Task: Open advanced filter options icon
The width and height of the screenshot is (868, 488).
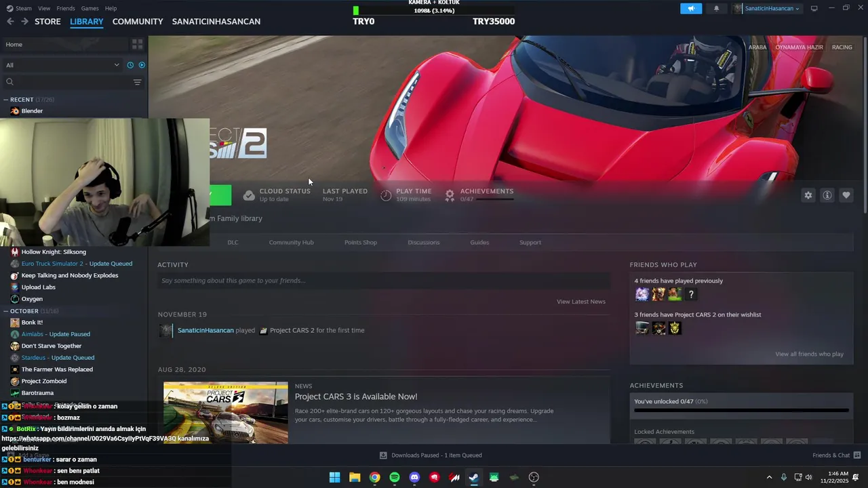Action: (137, 82)
